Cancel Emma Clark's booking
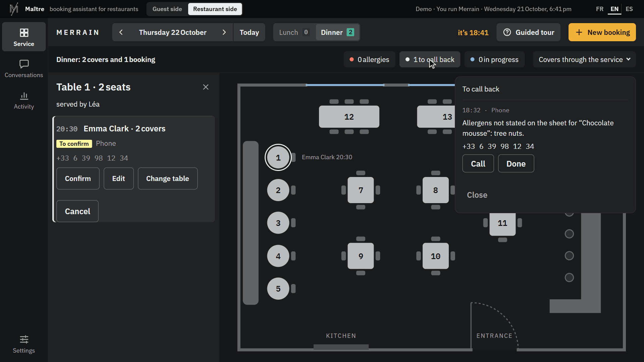Viewport: 644px width, 362px height. tap(77, 211)
